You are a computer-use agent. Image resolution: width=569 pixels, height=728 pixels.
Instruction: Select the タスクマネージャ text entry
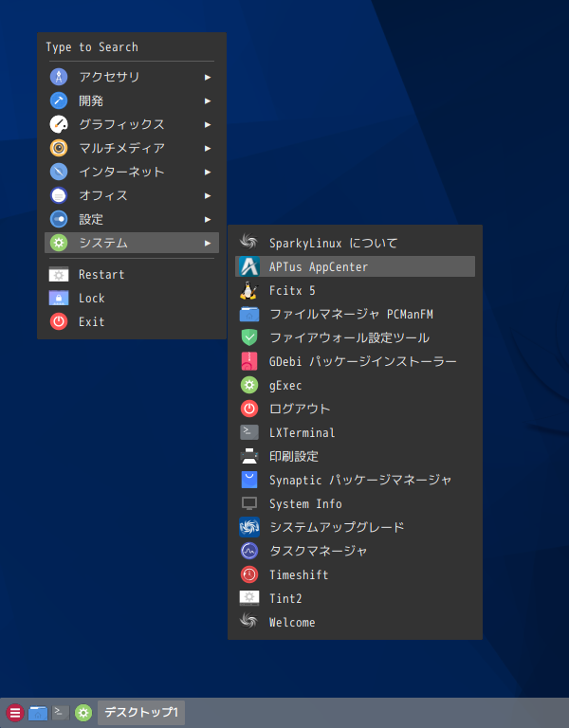coord(319,551)
